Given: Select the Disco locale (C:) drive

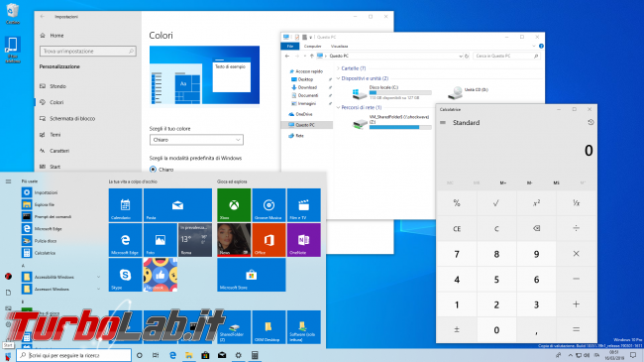Looking at the screenshot, I should (391, 92).
